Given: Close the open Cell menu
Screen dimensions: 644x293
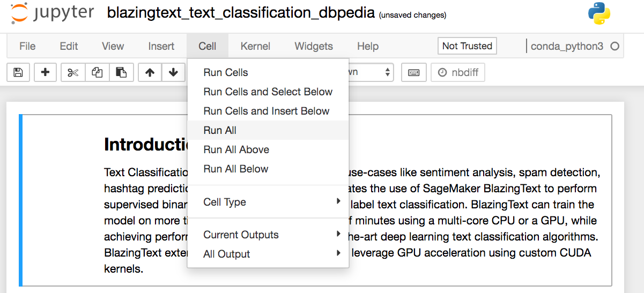Looking at the screenshot, I should pos(208,46).
